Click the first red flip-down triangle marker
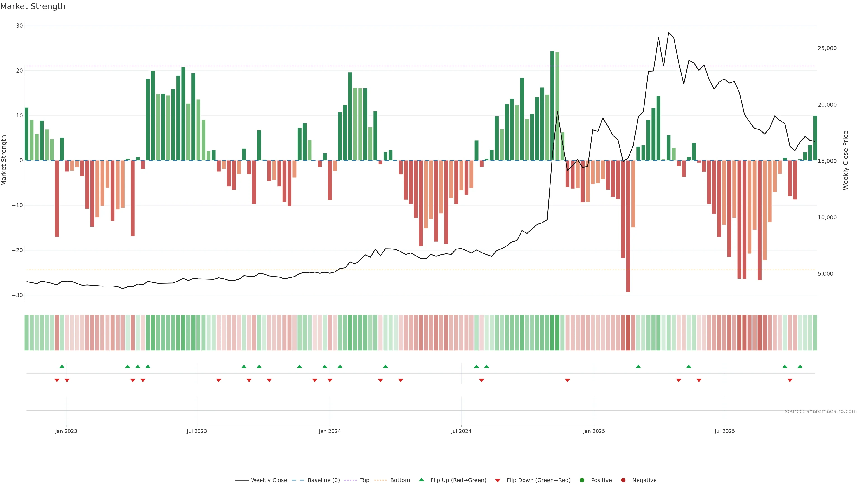Screen dimensions: 868x488 pyautogui.click(x=57, y=380)
